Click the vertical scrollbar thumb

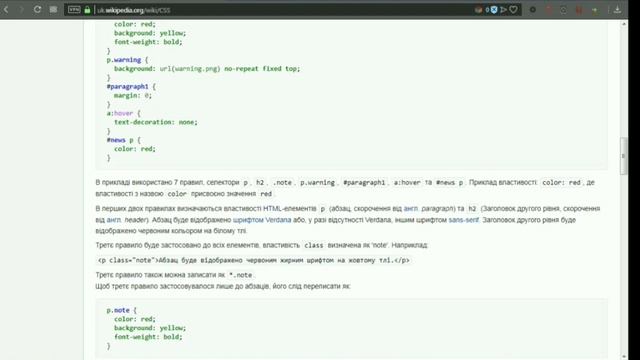(x=624, y=156)
